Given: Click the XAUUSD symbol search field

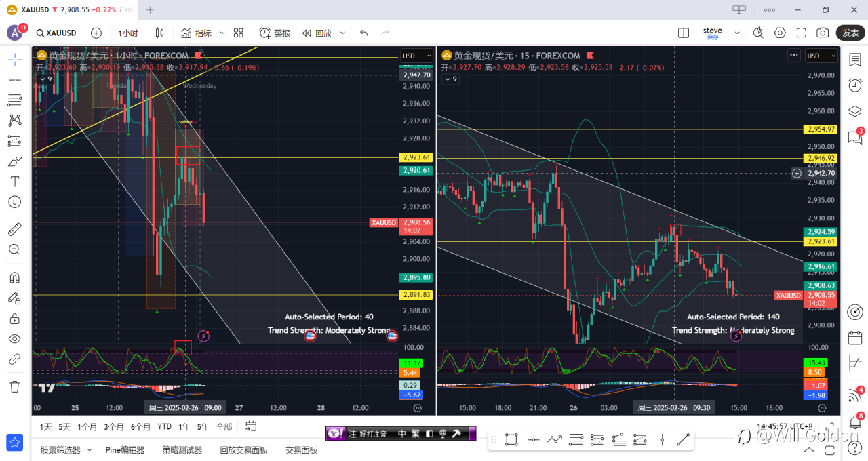Looking at the screenshot, I should 56,33.
